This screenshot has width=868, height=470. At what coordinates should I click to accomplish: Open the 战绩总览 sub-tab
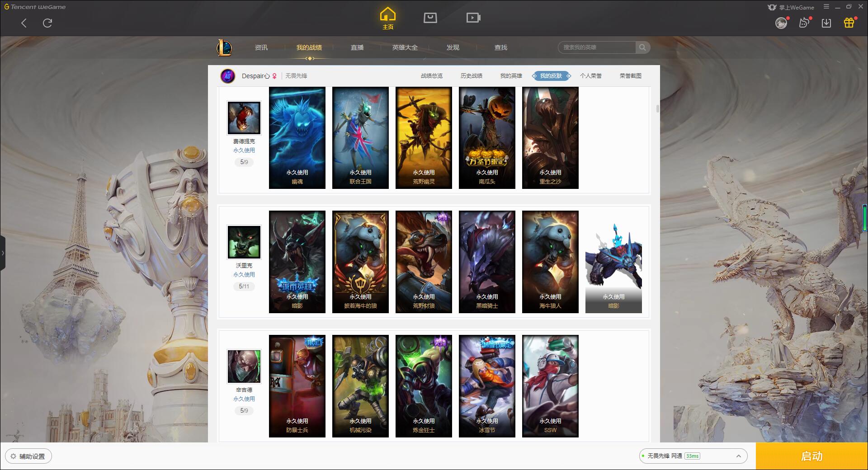(x=432, y=76)
